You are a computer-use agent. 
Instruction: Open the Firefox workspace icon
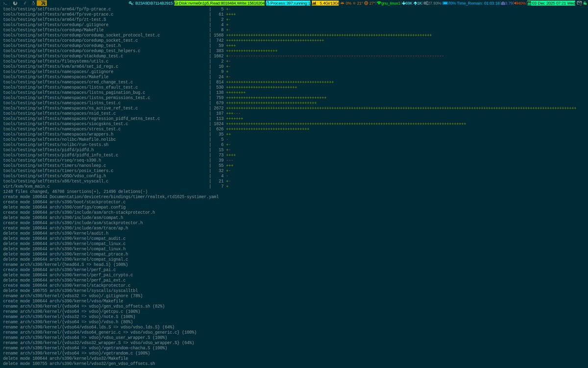coord(15,3)
